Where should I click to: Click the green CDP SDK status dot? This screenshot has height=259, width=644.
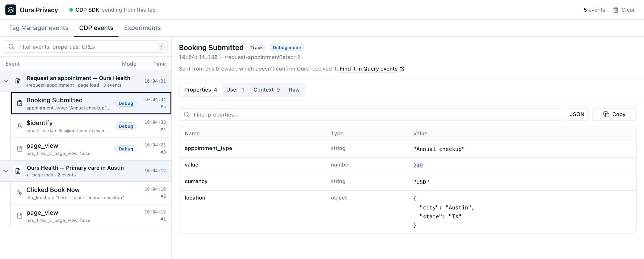point(71,10)
